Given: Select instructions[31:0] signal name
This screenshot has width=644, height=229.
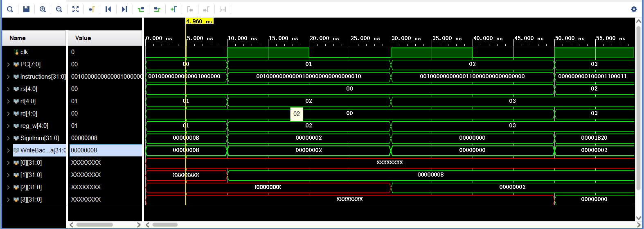Looking at the screenshot, I should click(x=43, y=77).
